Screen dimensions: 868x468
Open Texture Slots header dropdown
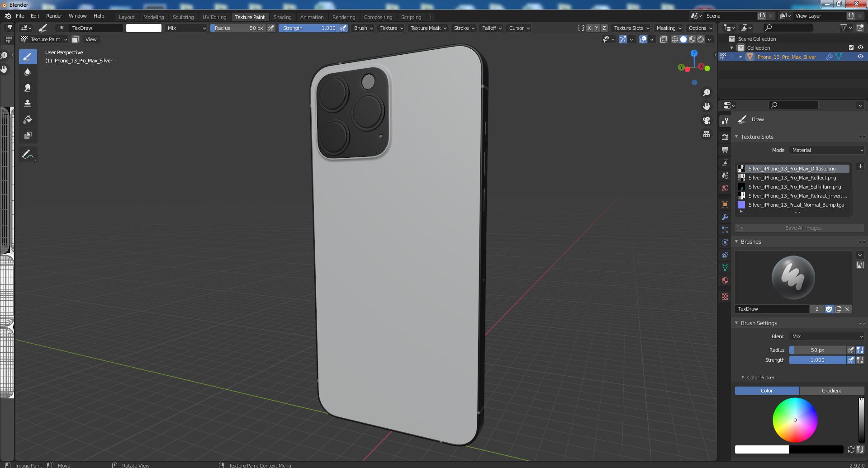pyautogui.click(x=631, y=28)
